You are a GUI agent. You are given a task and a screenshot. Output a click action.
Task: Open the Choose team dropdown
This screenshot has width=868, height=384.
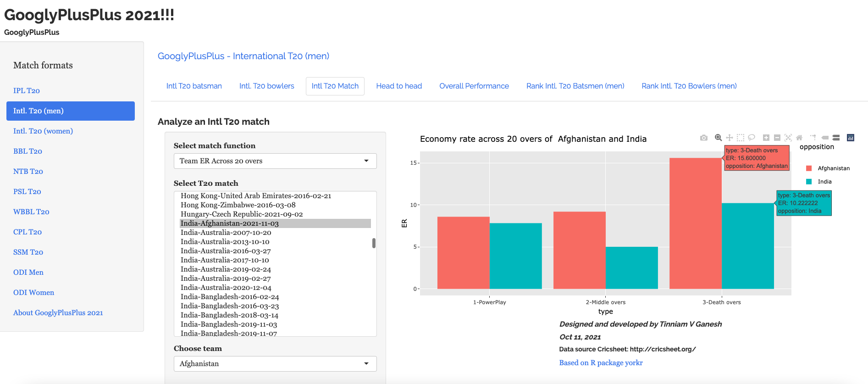click(x=275, y=364)
